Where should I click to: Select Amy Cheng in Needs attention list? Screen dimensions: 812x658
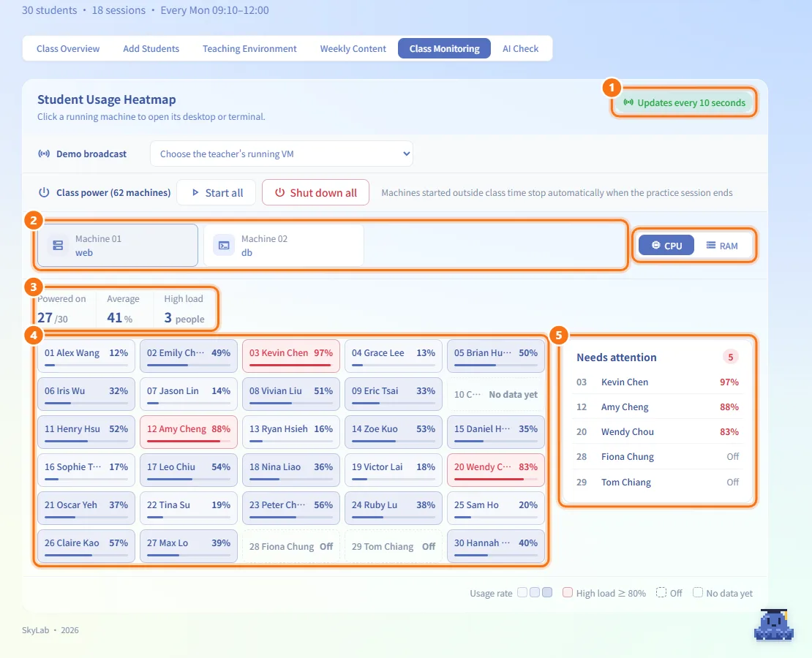[657, 407]
